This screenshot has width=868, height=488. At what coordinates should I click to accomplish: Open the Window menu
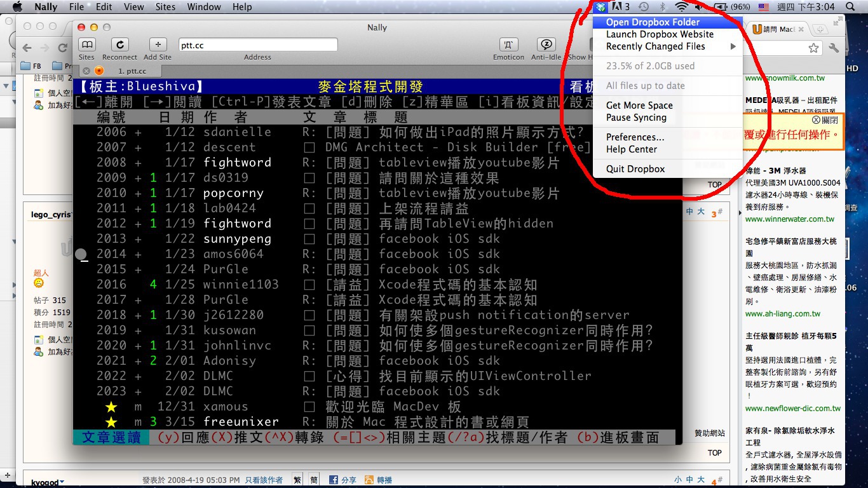point(204,7)
